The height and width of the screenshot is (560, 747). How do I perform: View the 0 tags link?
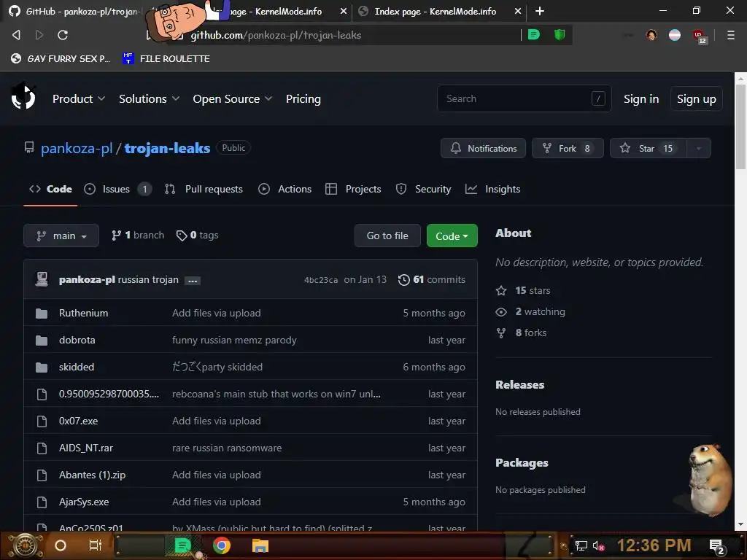tap(197, 236)
